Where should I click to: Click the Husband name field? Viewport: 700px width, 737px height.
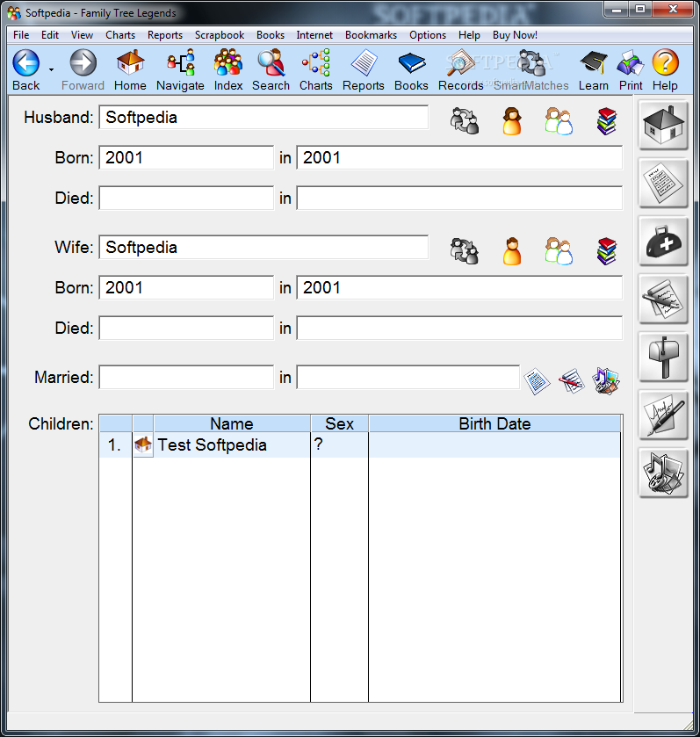click(x=263, y=118)
